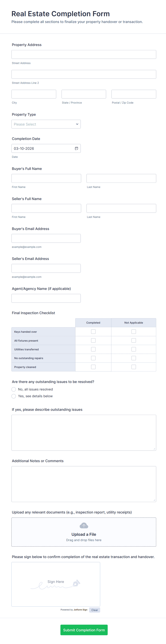The height and width of the screenshot is (644, 166).
Task: Check Not Applicable for All fixtures present
Action: click(134, 341)
